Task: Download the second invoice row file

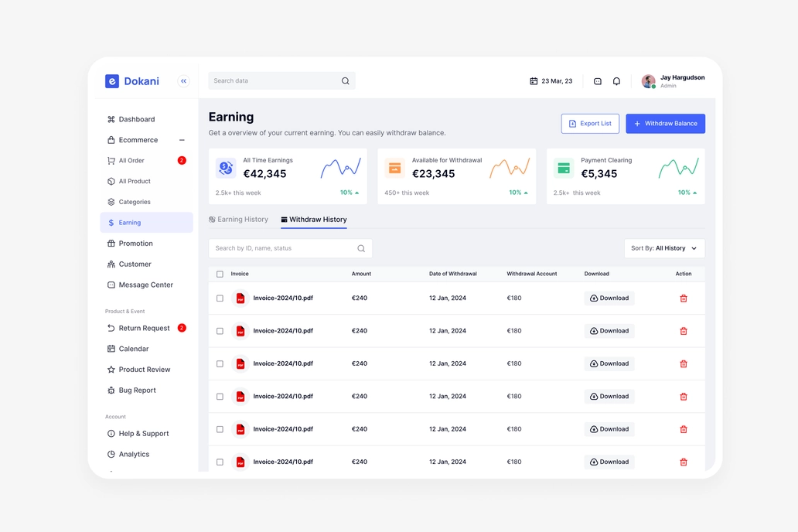Action: coord(609,331)
